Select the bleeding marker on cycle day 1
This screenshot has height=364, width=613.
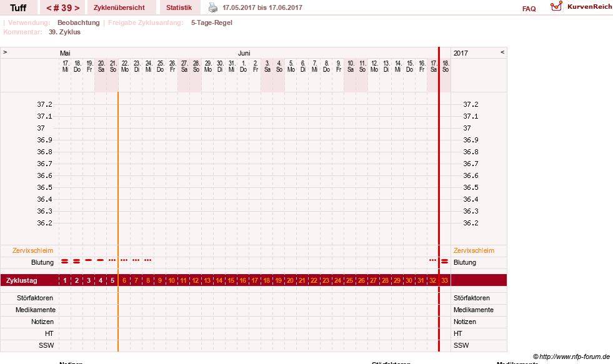64,261
